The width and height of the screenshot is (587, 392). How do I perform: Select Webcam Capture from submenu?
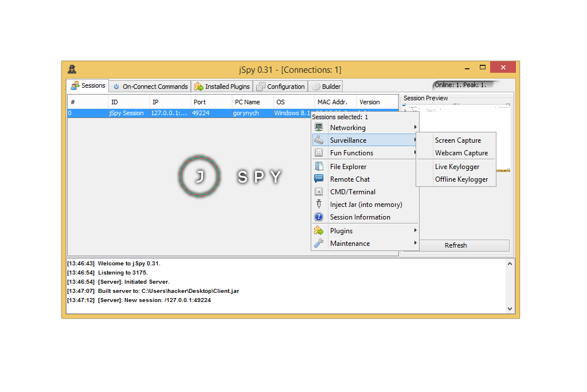(x=456, y=153)
